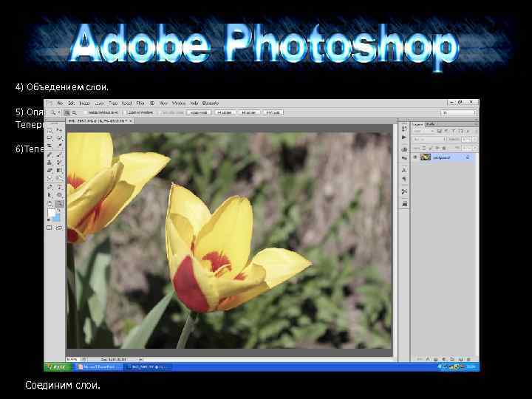
Task: Open the Window menu
Action: pos(179,103)
